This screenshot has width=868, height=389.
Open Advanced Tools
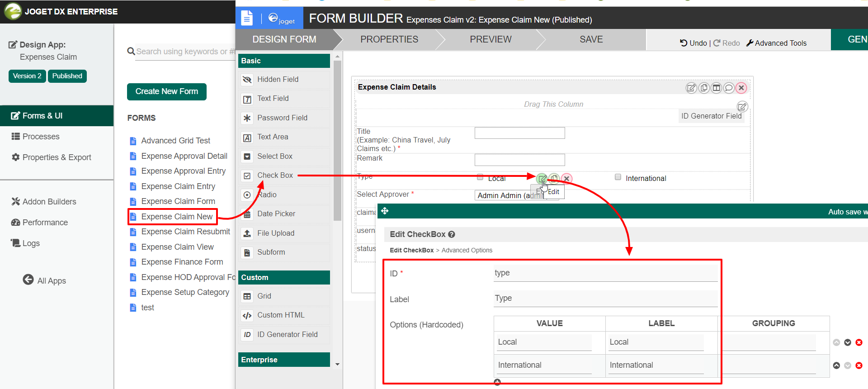click(776, 43)
